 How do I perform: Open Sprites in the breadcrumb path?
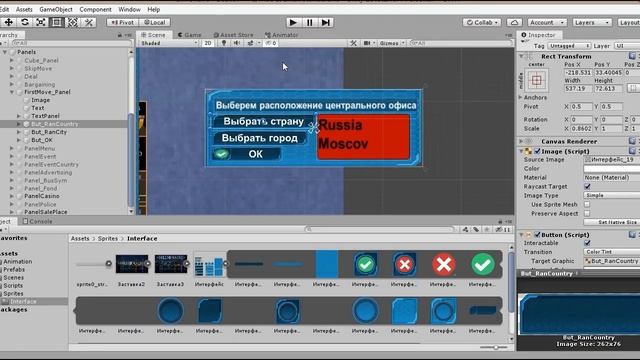click(x=108, y=238)
